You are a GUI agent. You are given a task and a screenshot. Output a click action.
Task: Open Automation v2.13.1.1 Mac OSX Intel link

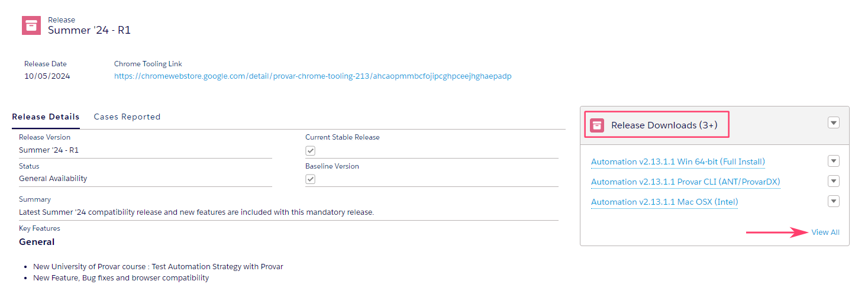coord(664,202)
